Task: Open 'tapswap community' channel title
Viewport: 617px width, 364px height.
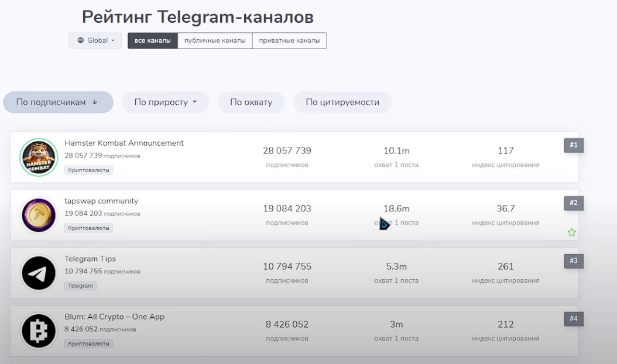Action: [x=101, y=201]
